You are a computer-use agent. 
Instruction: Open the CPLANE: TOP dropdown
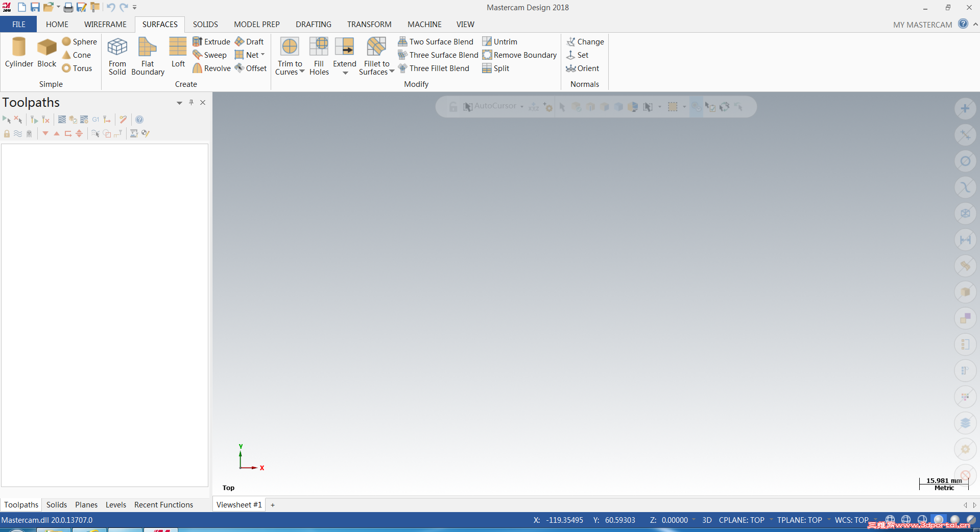(771, 520)
